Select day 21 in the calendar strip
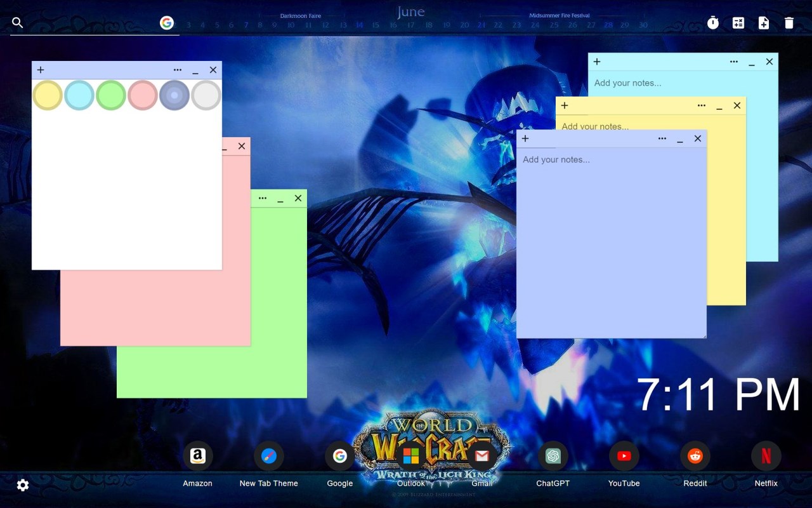The image size is (812, 508). point(481,25)
